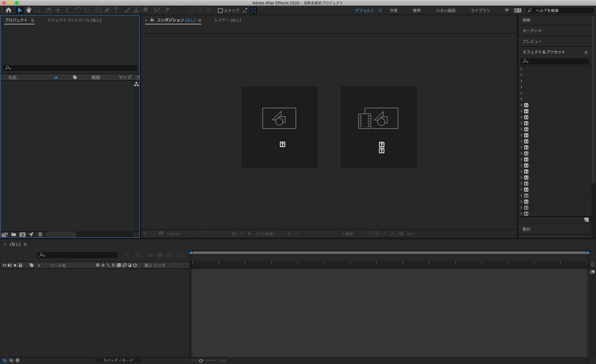Switch to レイヤー (なし) tab

(228, 20)
